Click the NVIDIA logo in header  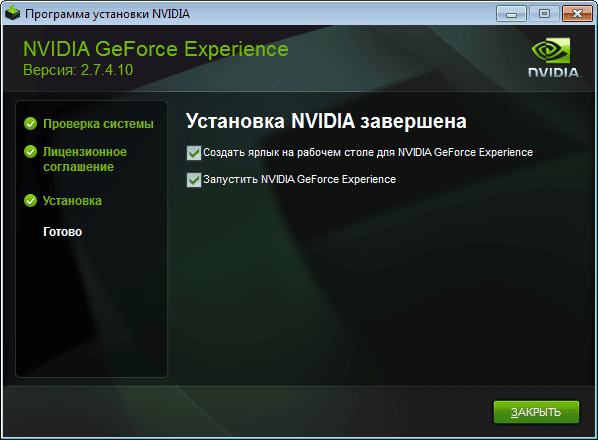pyautogui.click(x=554, y=58)
